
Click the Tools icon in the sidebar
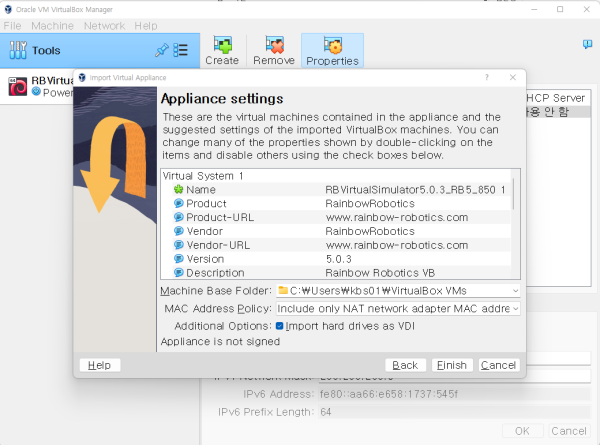click(18, 50)
